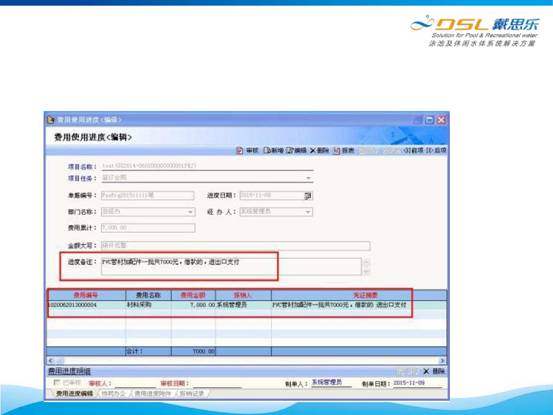Switch to the 费用进度编辑 tab
This screenshot has height=415, width=553.
(x=74, y=393)
